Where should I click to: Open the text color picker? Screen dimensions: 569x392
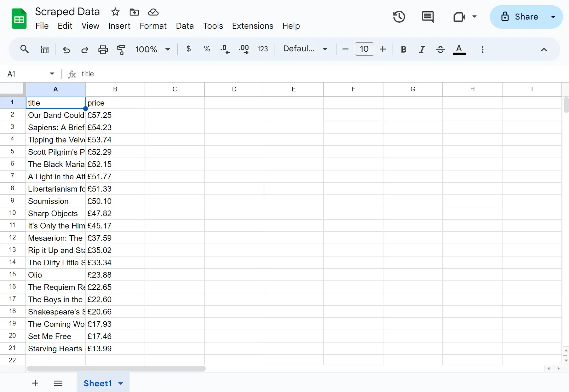[x=459, y=49]
